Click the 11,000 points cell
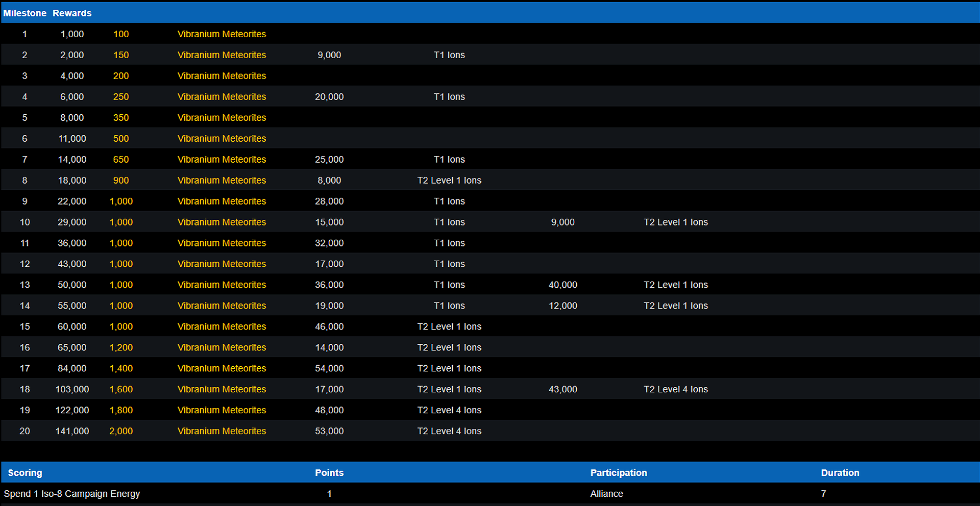 coord(72,139)
